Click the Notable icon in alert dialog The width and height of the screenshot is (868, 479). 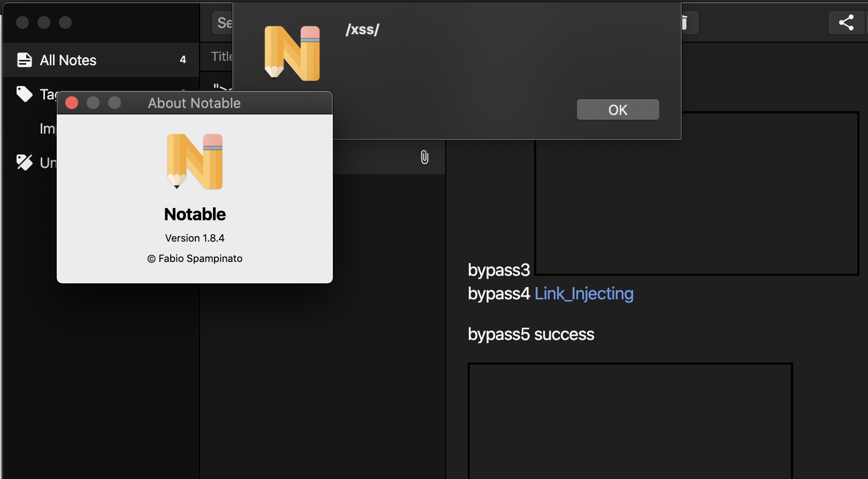(292, 53)
